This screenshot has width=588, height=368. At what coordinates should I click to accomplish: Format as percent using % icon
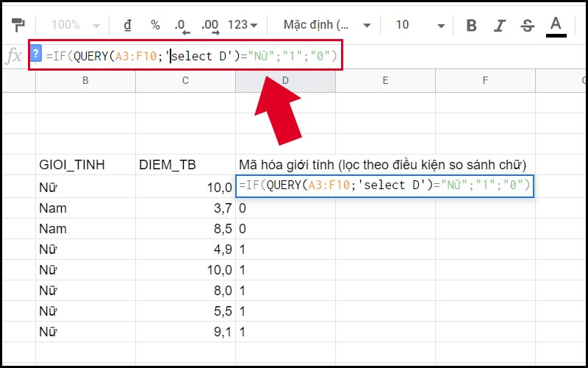155,25
